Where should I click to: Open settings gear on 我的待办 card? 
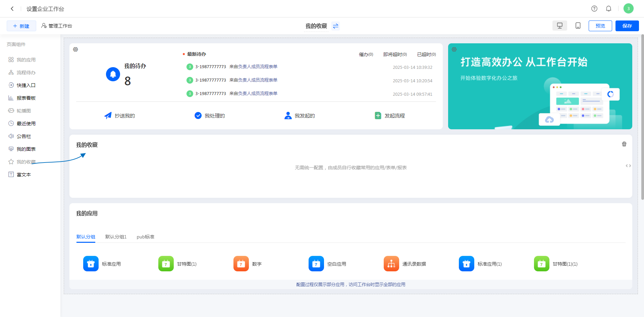click(75, 49)
